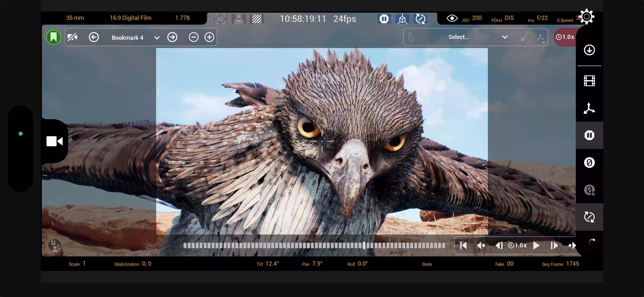Screen dimensions: 644x297
Task: Click the three-axis transform icon in sidebar
Action: coord(589,108)
